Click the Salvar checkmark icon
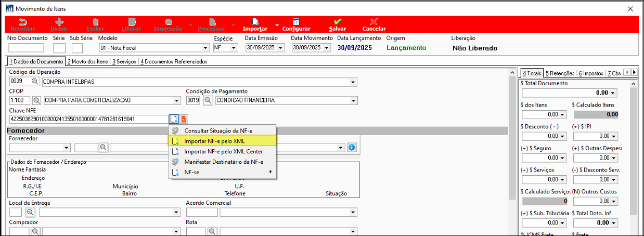 point(338,22)
